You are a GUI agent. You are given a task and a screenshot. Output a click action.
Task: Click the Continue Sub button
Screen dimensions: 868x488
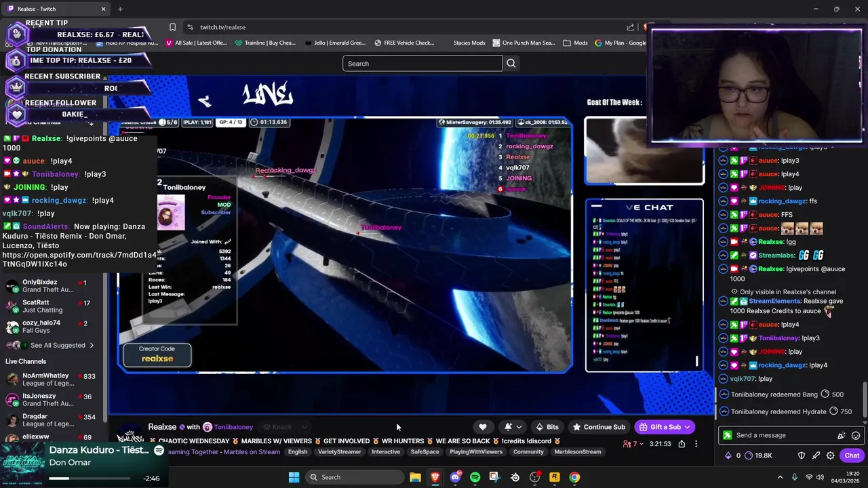599,427
